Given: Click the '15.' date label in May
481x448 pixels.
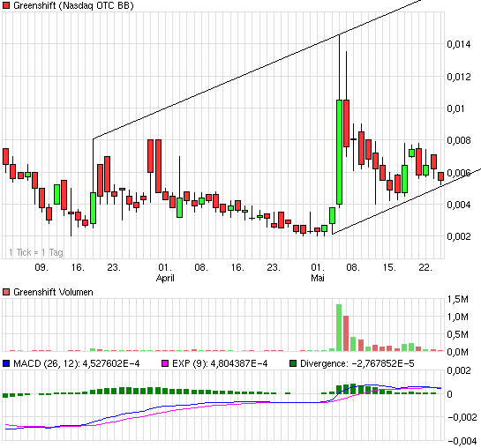Looking at the screenshot, I should coord(389,267).
